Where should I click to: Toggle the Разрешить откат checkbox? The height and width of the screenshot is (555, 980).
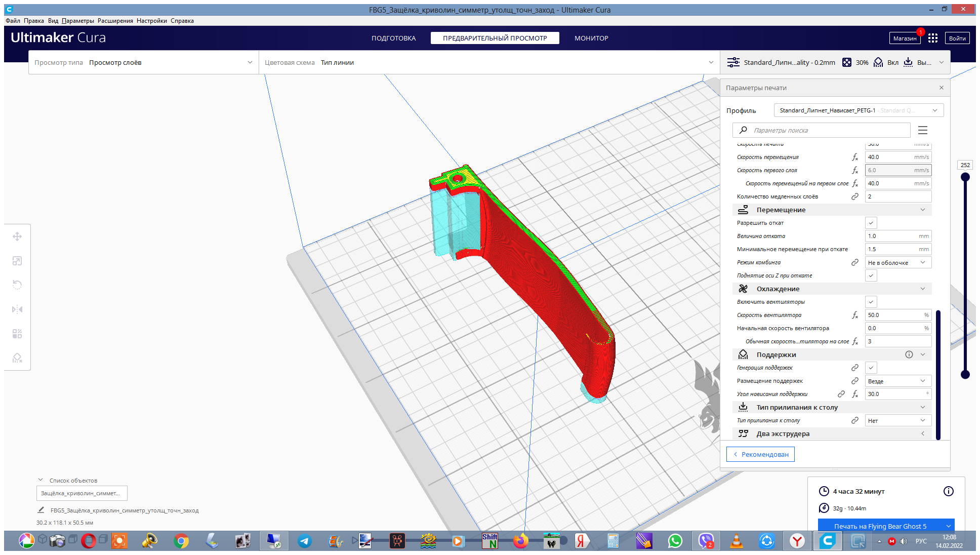[x=871, y=223]
